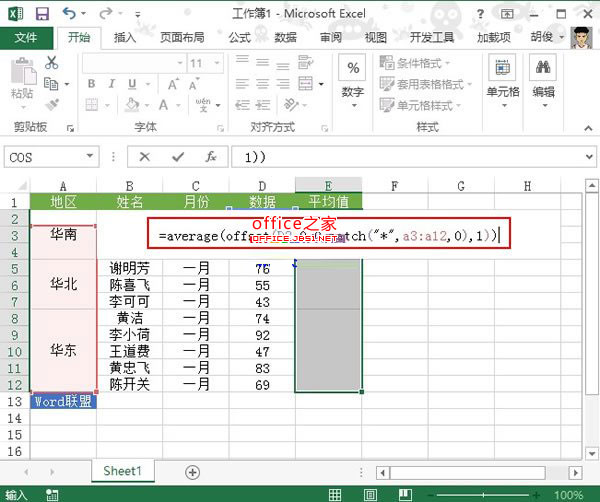Screen dimensions: 600x502
Task: Click the 胡俊 account name
Action: coord(542,37)
